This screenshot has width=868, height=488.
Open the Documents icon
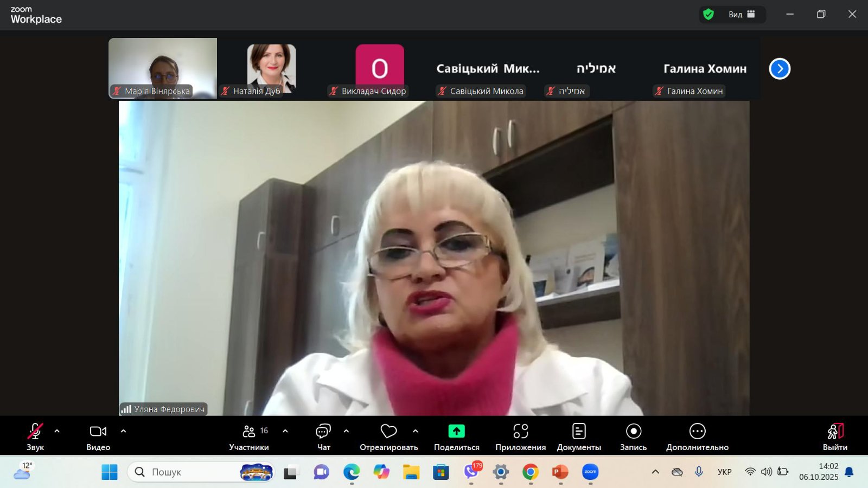[x=579, y=431]
